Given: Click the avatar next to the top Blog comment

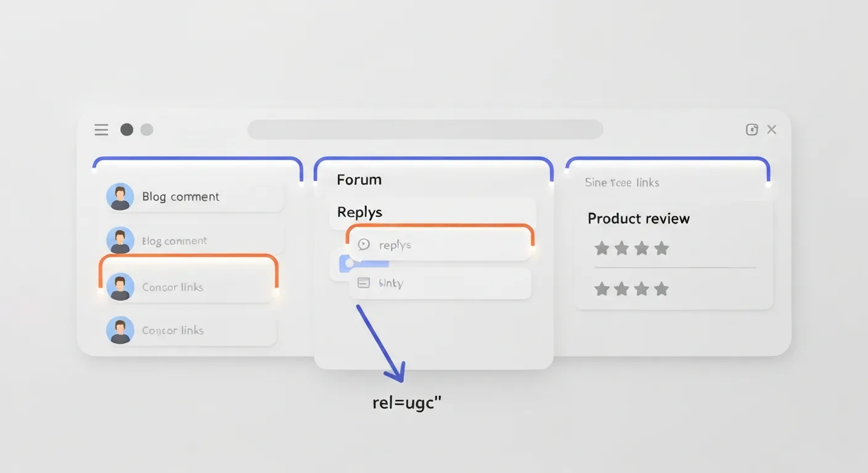Looking at the screenshot, I should (120, 196).
